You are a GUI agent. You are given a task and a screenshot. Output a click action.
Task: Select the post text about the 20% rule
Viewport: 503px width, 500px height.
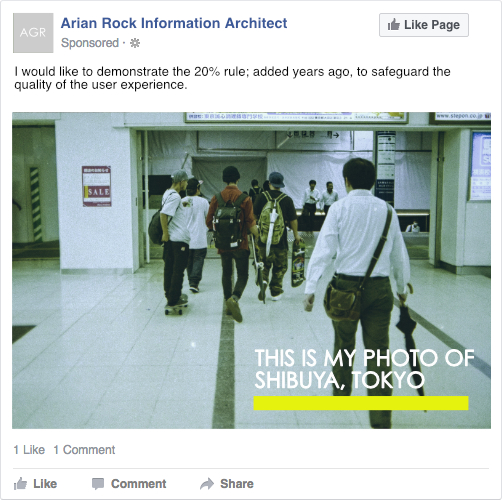(232, 78)
